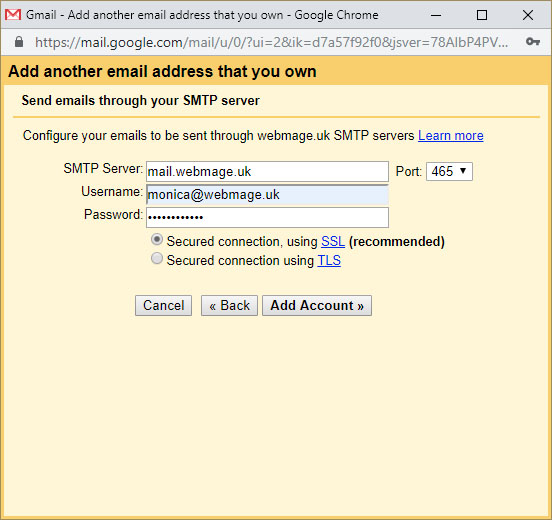Open the Port 465 dropdown
Image resolution: width=552 pixels, height=520 pixels.
[x=449, y=171]
